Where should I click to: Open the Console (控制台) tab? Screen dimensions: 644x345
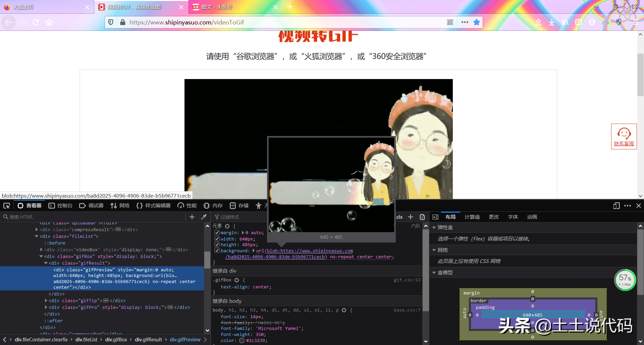click(x=60, y=206)
